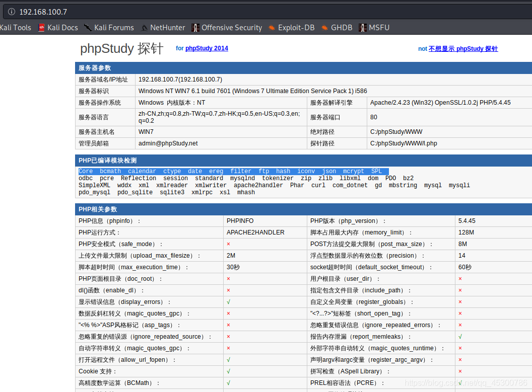Click the address bar showing 192.168.100.7
The image size is (532, 392).
click(268, 12)
